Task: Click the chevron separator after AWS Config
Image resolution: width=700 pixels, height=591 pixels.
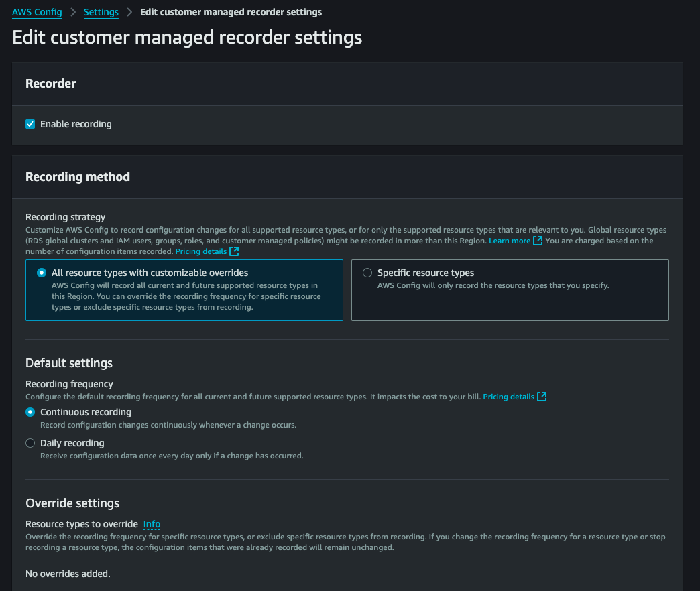Action: [73, 12]
